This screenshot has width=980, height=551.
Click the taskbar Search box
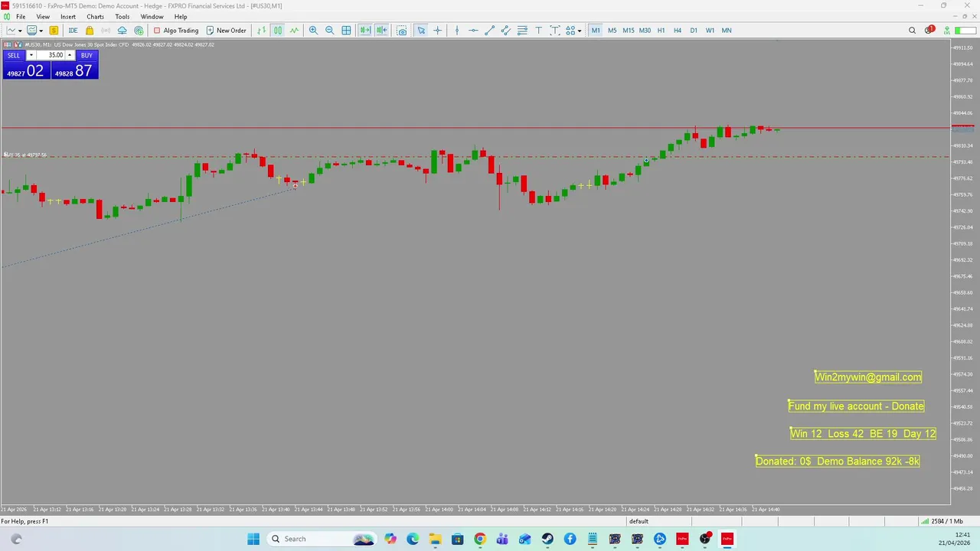click(x=321, y=539)
